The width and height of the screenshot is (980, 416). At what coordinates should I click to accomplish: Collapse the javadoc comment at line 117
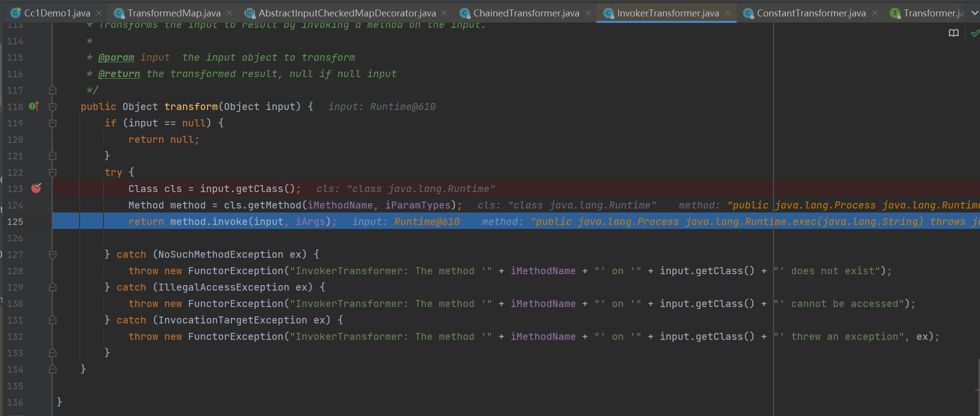pos(52,90)
